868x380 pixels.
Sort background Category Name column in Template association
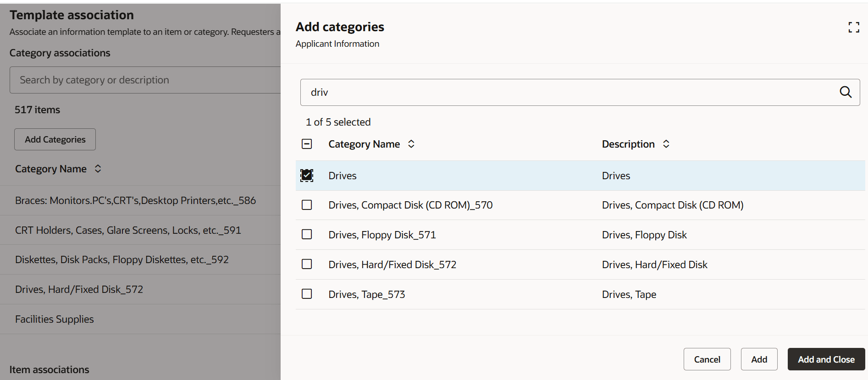coord(98,169)
